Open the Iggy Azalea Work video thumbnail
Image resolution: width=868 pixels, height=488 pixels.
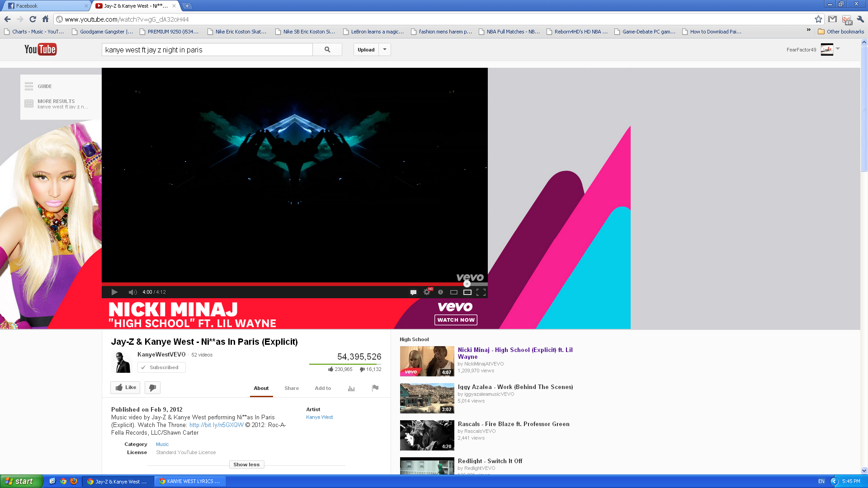(x=427, y=398)
